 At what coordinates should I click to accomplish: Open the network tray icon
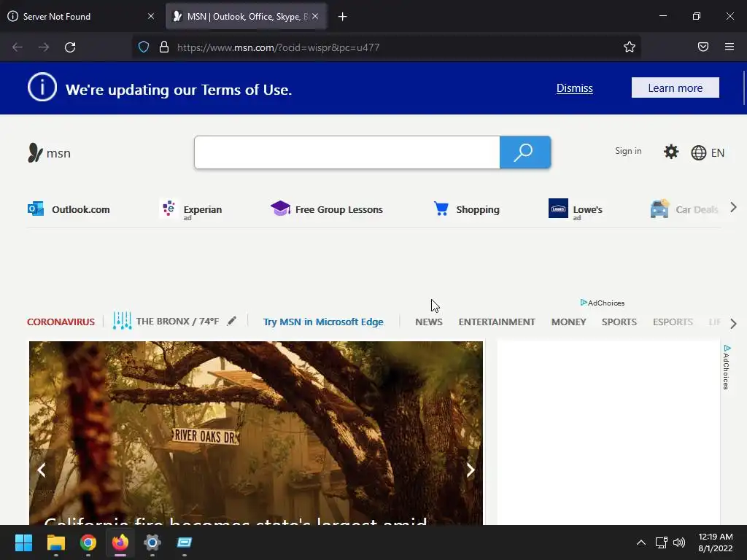[x=661, y=542]
